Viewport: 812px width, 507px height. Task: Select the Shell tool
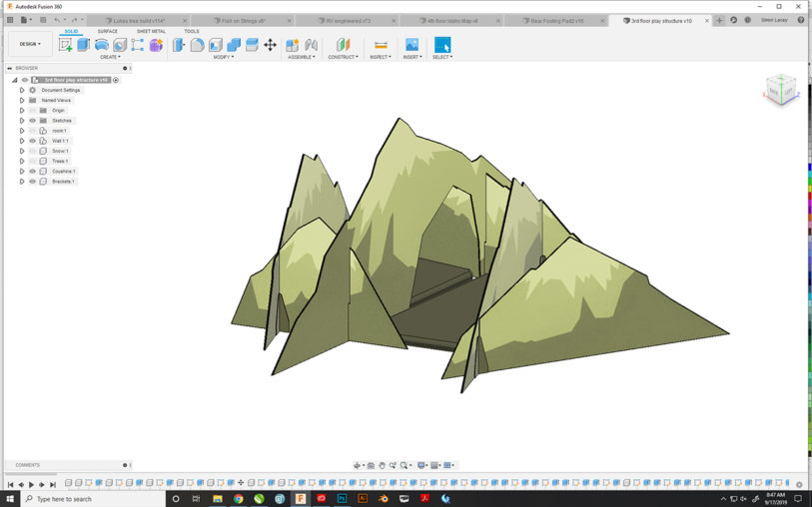point(216,45)
